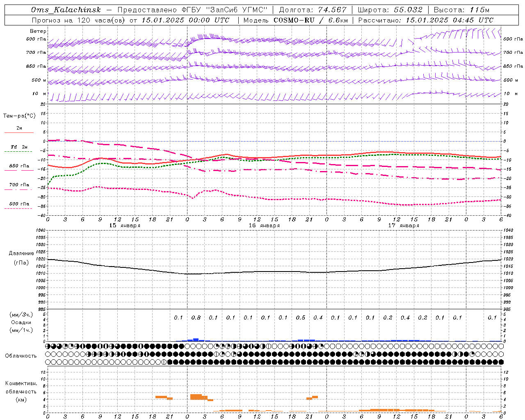Click the left 500 м wind level label
This screenshot has width=525, height=420.
coord(39,80)
